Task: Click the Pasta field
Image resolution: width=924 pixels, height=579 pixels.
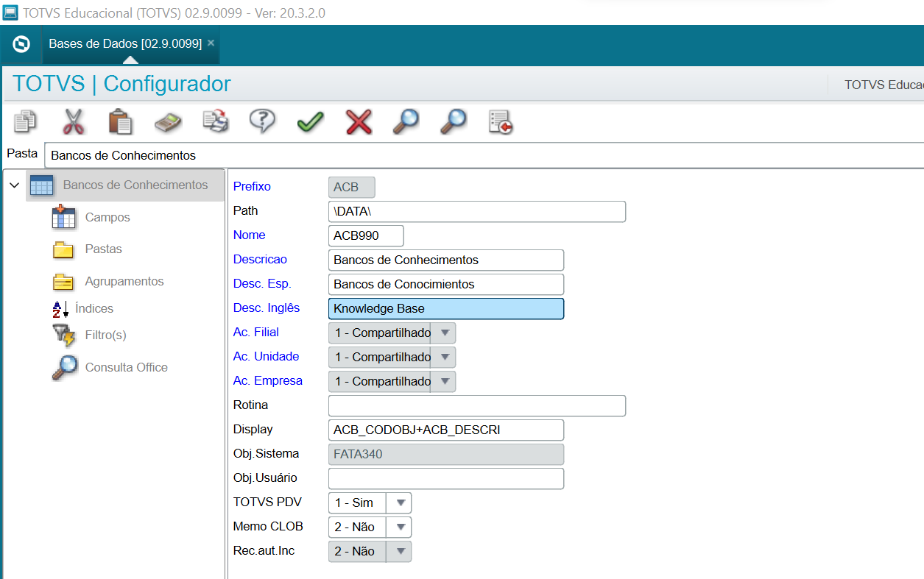Action: 484,155
